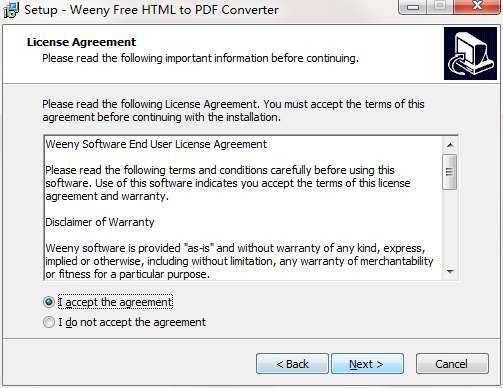Select the I do not accept radio button
This screenshot has width=503, height=388.
pos(49,322)
